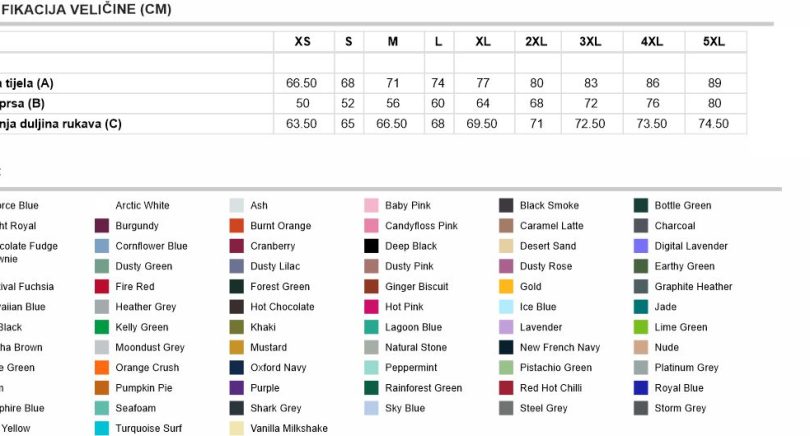The height and width of the screenshot is (436, 810).
Task: Select the Lime Green color swatch
Action: click(641, 327)
